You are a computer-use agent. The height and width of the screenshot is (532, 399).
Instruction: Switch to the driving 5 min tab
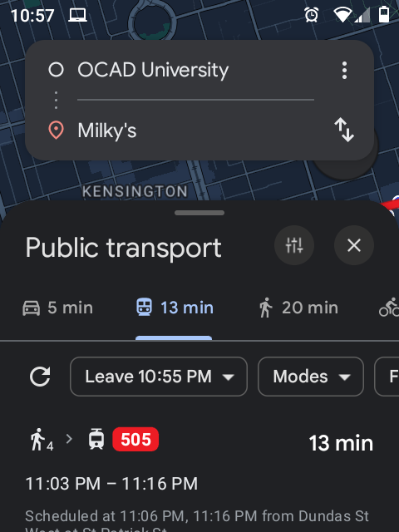click(x=57, y=308)
